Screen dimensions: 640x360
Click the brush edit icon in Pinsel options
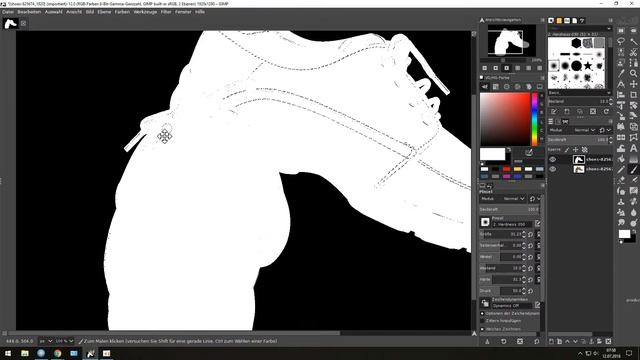coord(537,223)
